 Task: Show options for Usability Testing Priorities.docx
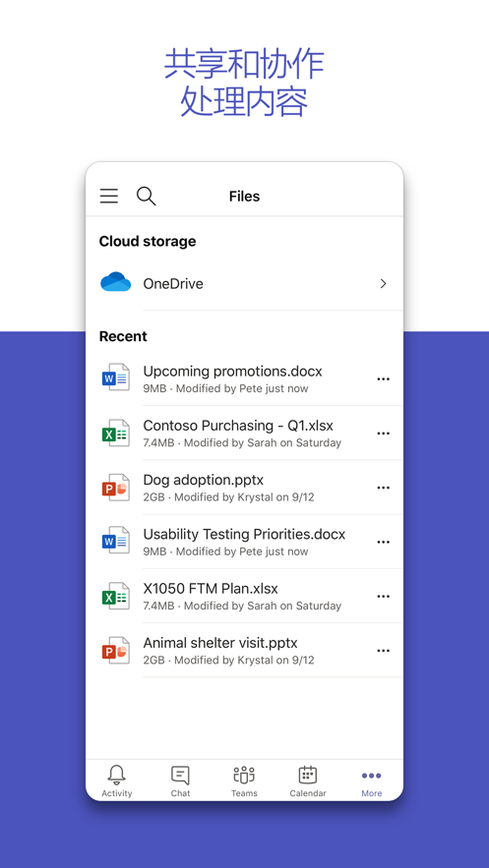(x=383, y=542)
